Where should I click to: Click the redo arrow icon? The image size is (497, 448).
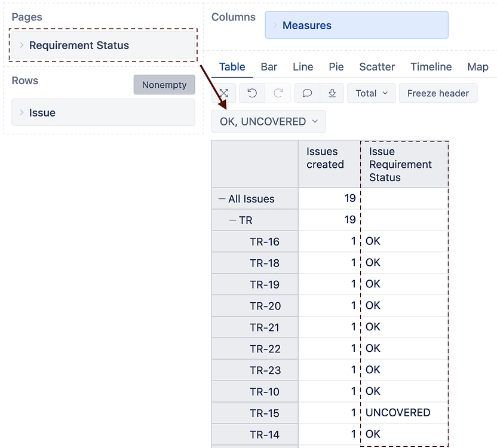pyautogui.click(x=278, y=93)
